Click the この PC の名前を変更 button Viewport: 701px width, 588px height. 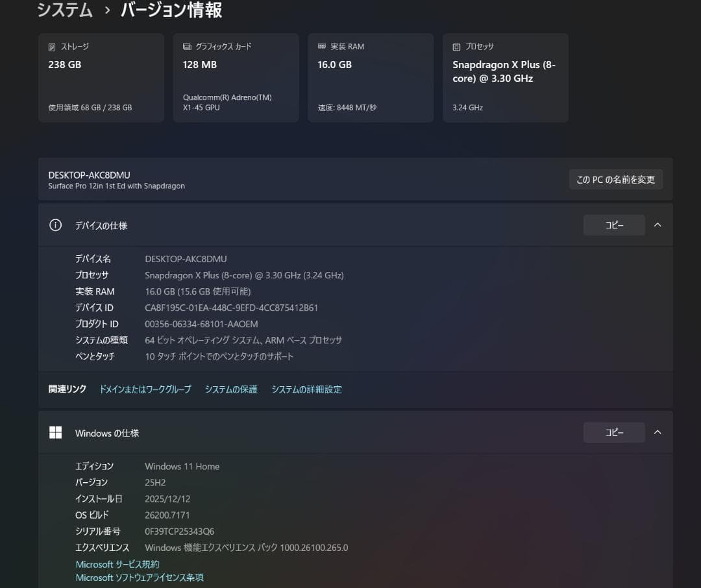(x=615, y=179)
